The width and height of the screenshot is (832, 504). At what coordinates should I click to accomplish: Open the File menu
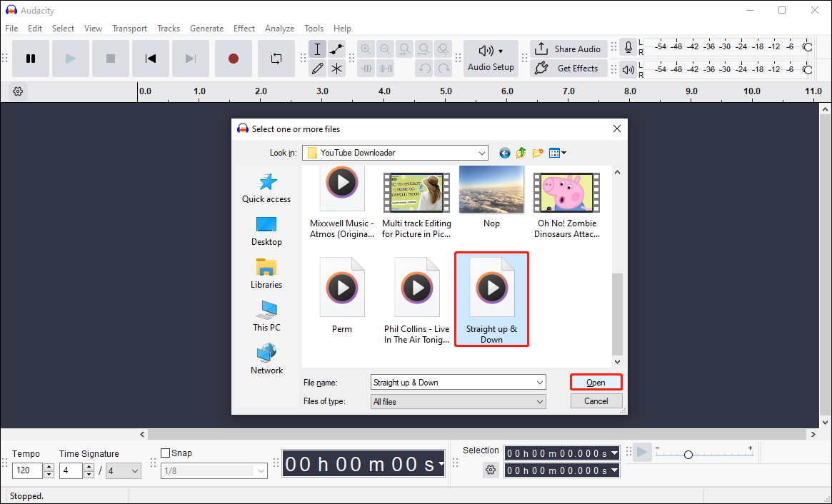(11, 28)
